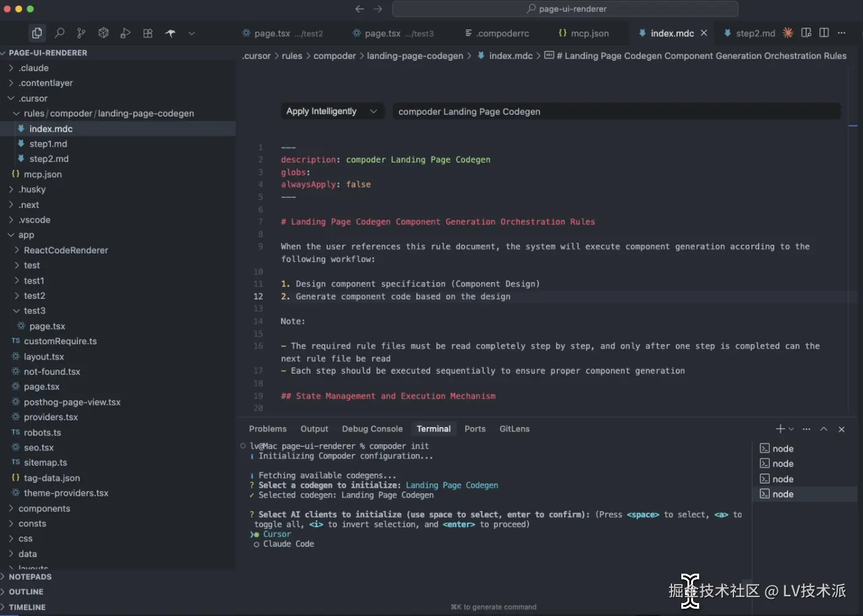Screen dimensions: 863x616
Task: Split the editor right
Action: click(x=824, y=33)
